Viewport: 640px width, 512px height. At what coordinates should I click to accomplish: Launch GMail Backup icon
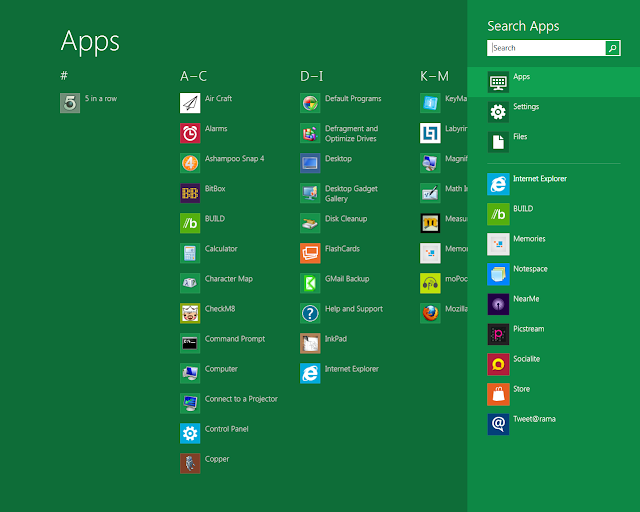310,283
